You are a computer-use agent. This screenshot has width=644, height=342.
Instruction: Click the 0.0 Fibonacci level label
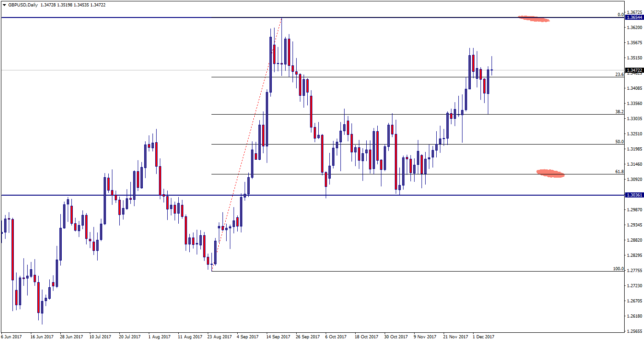pyautogui.click(x=620, y=15)
